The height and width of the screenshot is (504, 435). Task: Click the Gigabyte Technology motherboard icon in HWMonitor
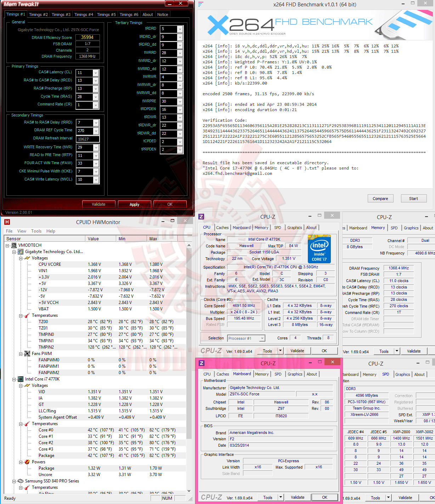21,252
